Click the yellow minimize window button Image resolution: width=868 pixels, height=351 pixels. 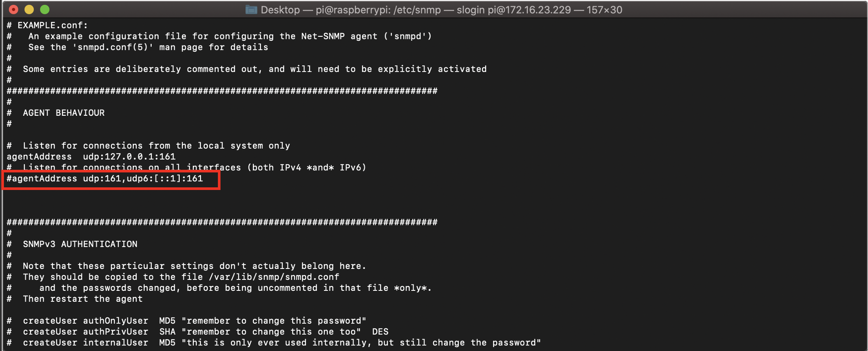29,9
